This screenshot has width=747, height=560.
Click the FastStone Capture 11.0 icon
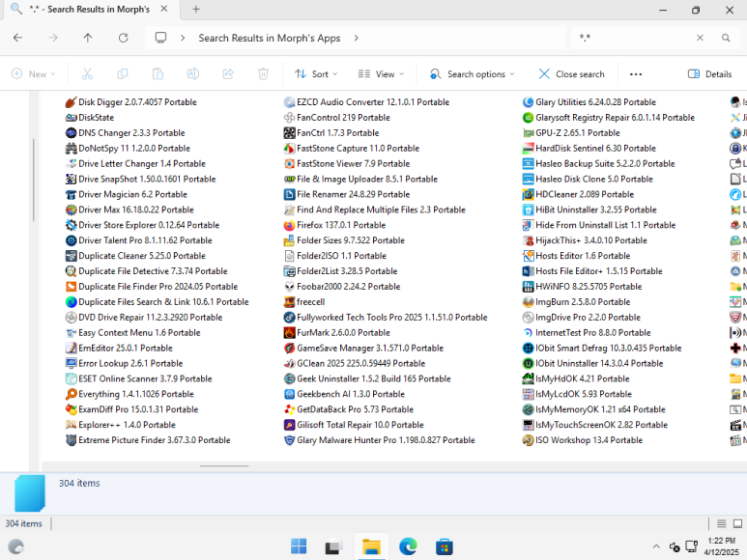(289, 149)
